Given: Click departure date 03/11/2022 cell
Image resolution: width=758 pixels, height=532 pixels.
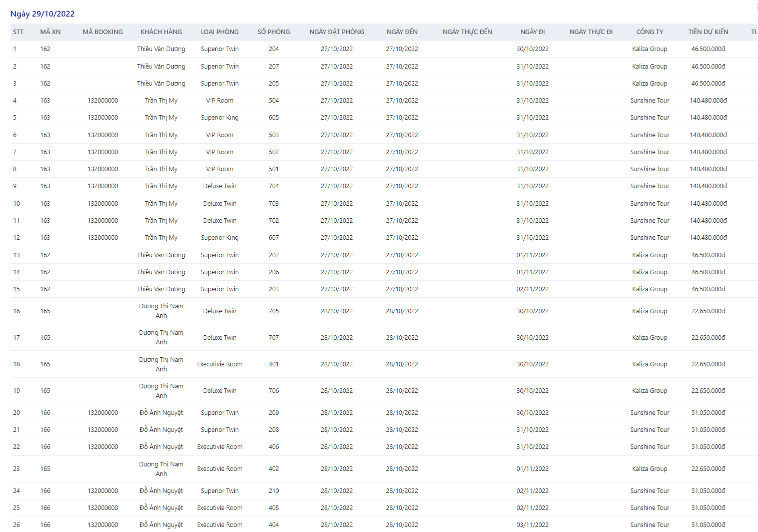Looking at the screenshot, I should click(532, 525).
